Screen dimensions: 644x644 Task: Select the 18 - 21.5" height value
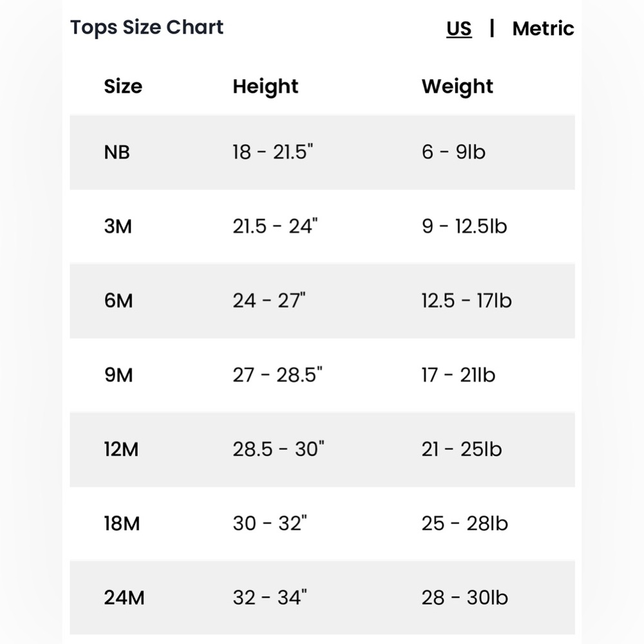click(272, 152)
